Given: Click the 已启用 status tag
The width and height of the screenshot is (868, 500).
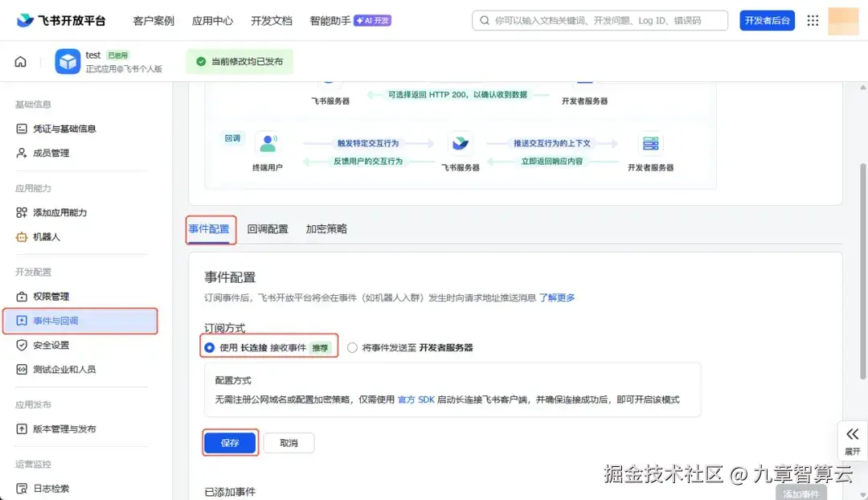Looking at the screenshot, I should point(118,55).
